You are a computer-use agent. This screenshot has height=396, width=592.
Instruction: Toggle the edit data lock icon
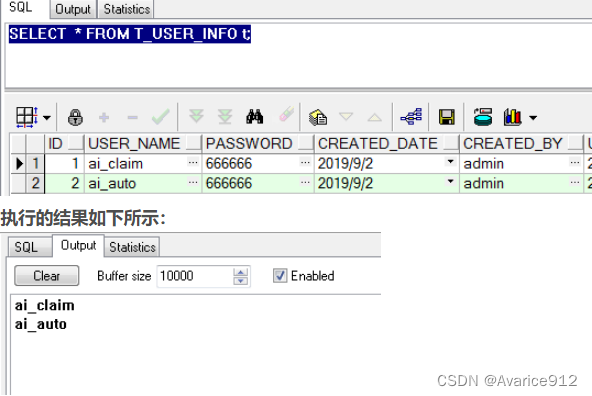click(75, 117)
